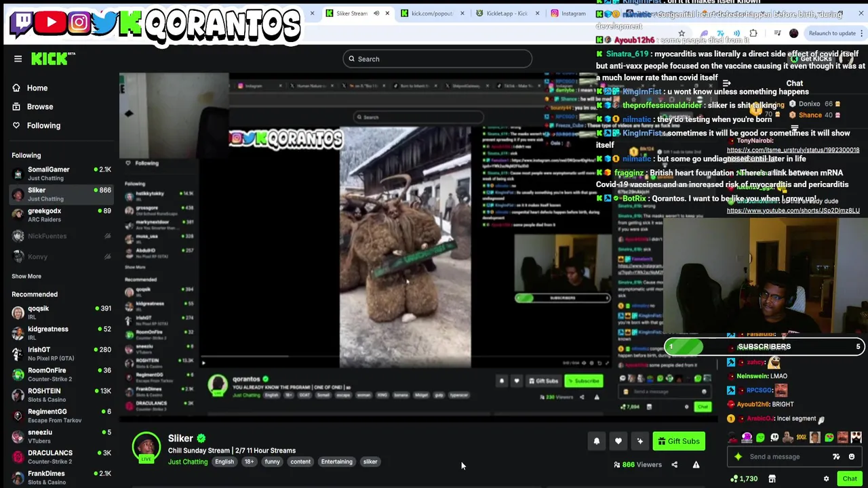Select the Entertaining tag
868x488 pixels.
[336, 462]
